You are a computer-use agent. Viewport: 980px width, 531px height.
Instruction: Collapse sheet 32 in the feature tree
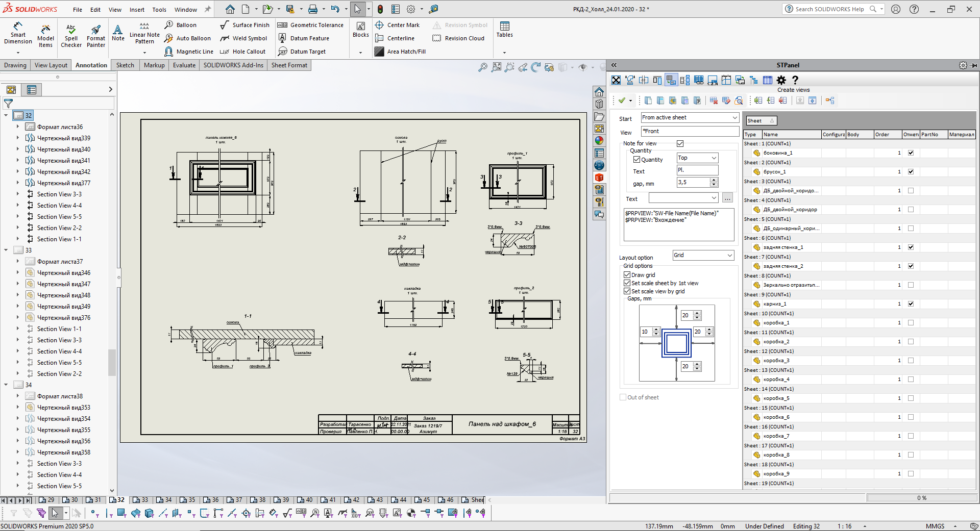(x=6, y=115)
